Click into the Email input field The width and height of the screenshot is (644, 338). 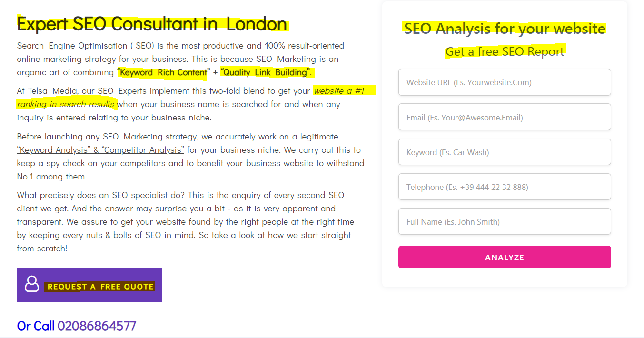click(x=505, y=117)
